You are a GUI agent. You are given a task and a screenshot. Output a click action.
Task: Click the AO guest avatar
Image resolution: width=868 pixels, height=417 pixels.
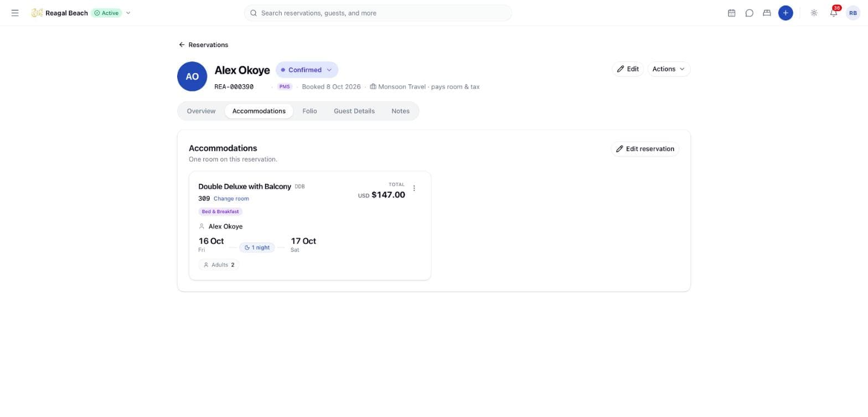(192, 76)
